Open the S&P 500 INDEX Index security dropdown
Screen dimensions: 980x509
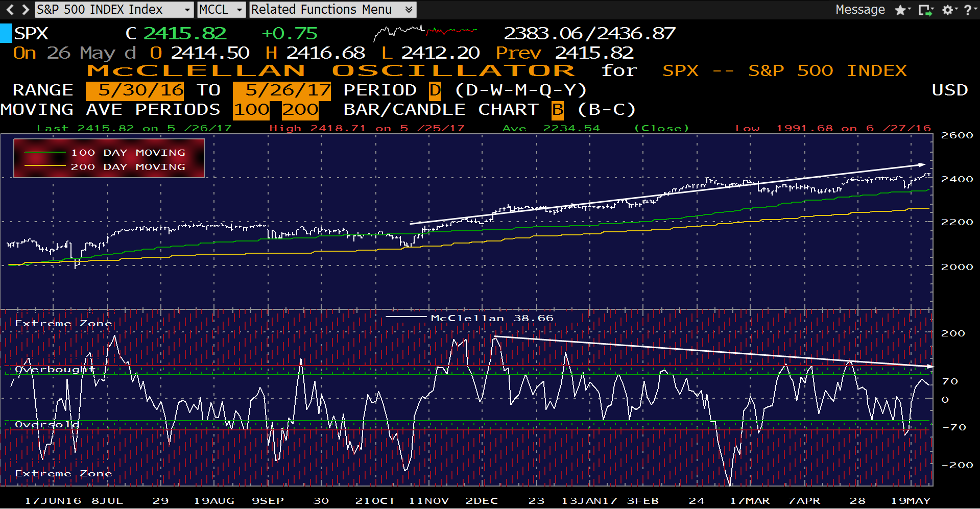pos(114,9)
